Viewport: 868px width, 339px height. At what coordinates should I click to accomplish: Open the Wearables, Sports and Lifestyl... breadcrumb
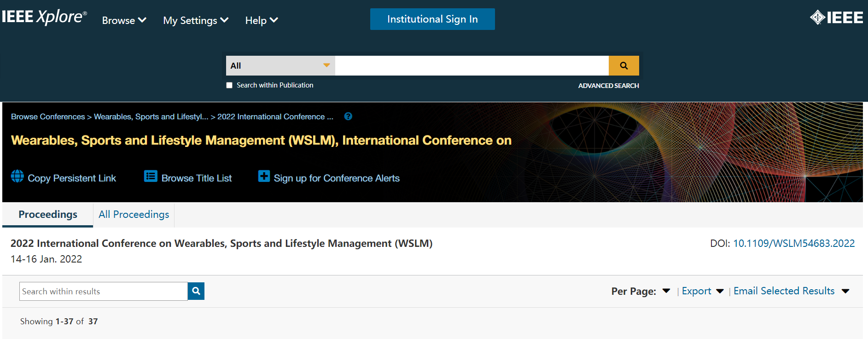tap(151, 117)
